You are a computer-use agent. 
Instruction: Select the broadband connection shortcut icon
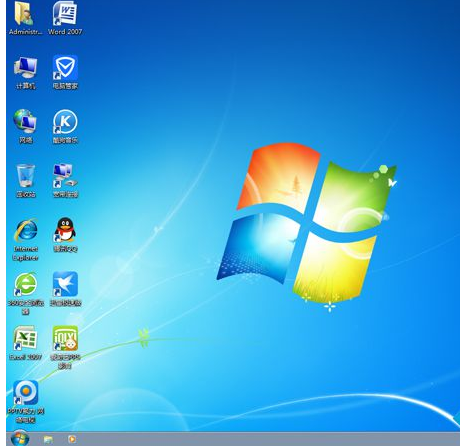[x=65, y=176]
